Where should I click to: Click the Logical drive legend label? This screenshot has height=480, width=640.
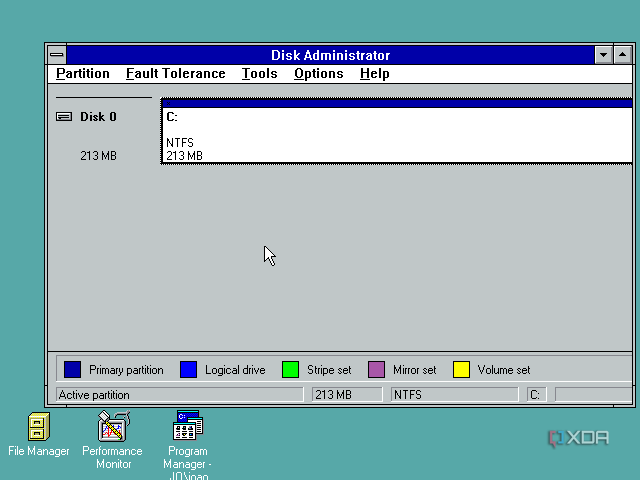click(235, 370)
